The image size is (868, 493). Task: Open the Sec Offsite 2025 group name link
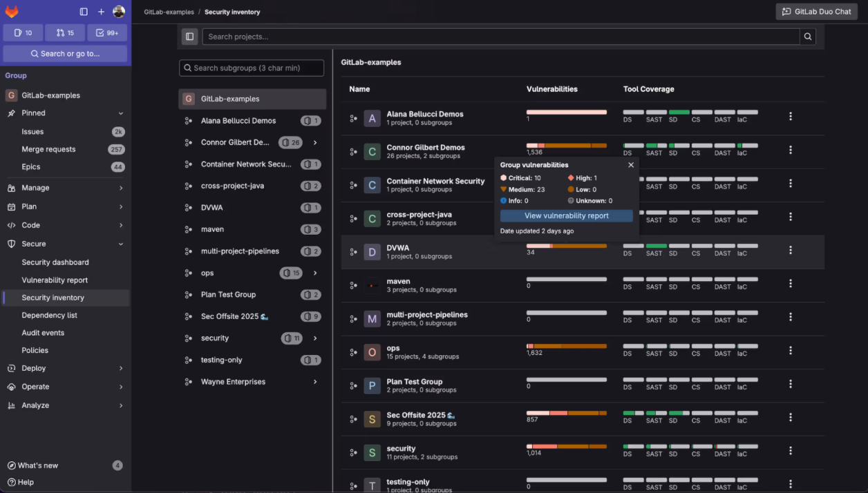tap(421, 415)
